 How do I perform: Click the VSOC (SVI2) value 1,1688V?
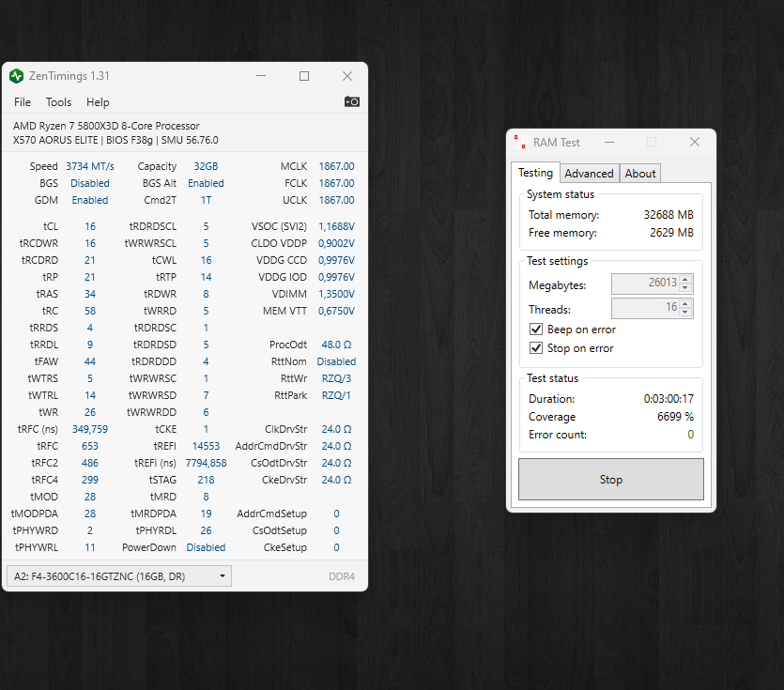(336, 226)
